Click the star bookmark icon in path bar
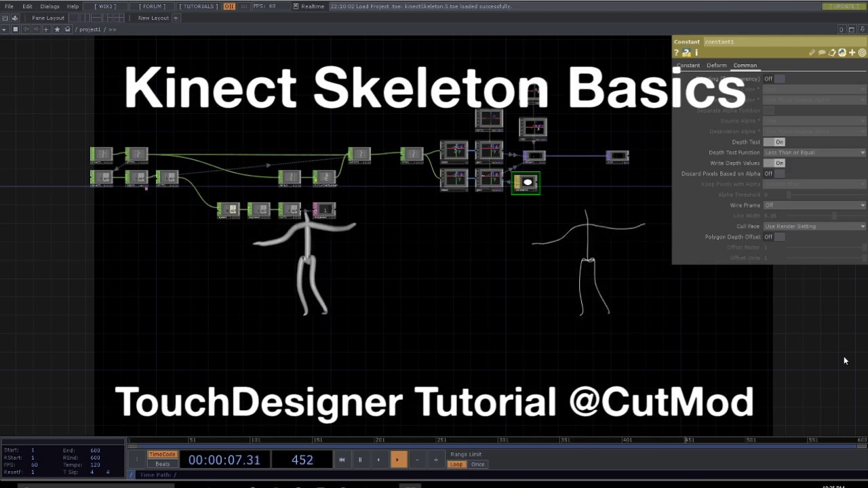868x488 pixels. pyautogui.click(x=57, y=29)
